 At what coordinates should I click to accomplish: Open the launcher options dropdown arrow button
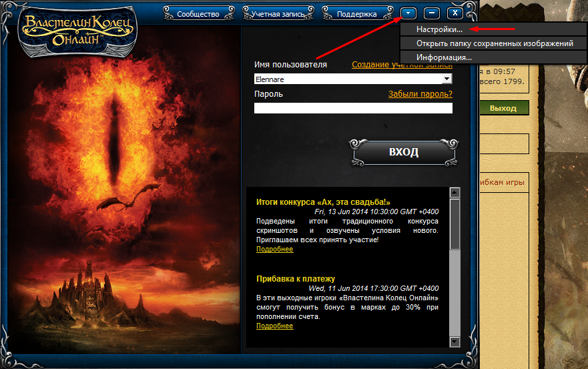tap(408, 13)
